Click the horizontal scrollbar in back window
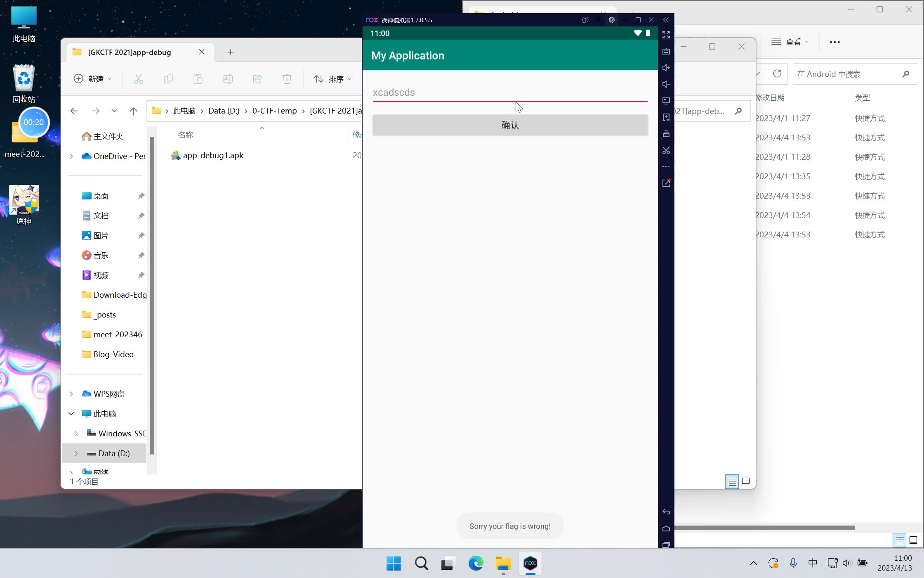The image size is (924, 578). [x=764, y=528]
